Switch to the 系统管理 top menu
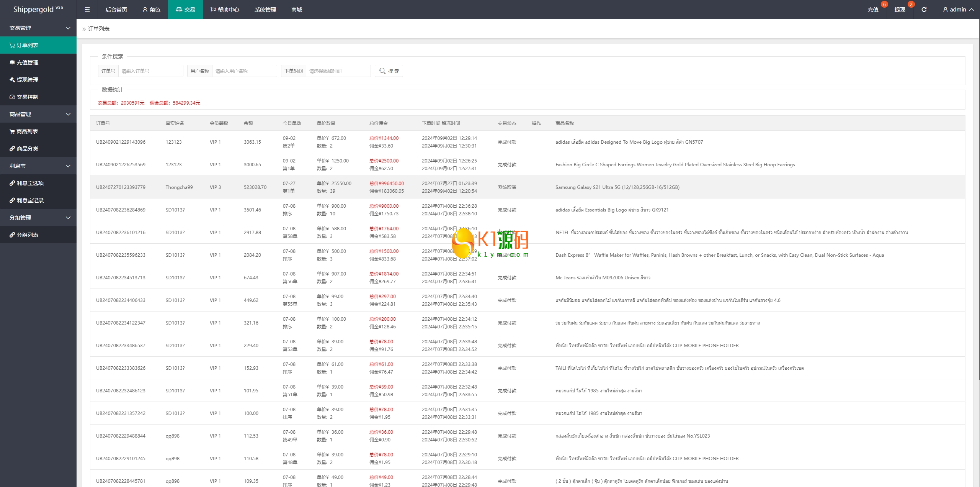This screenshot has width=980, height=487. click(265, 10)
